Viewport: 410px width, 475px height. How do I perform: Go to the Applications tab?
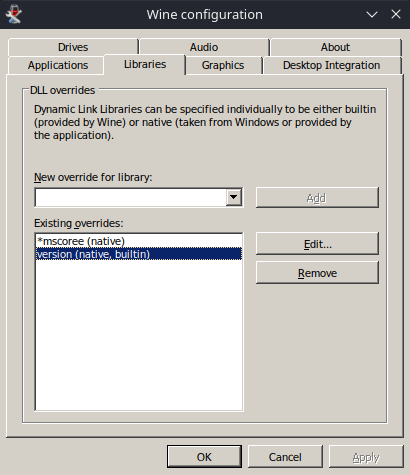coord(58,65)
